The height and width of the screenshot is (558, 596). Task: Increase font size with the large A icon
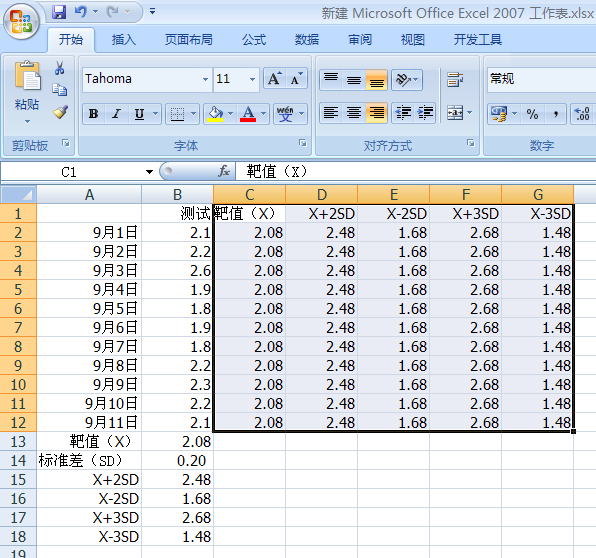[x=274, y=79]
